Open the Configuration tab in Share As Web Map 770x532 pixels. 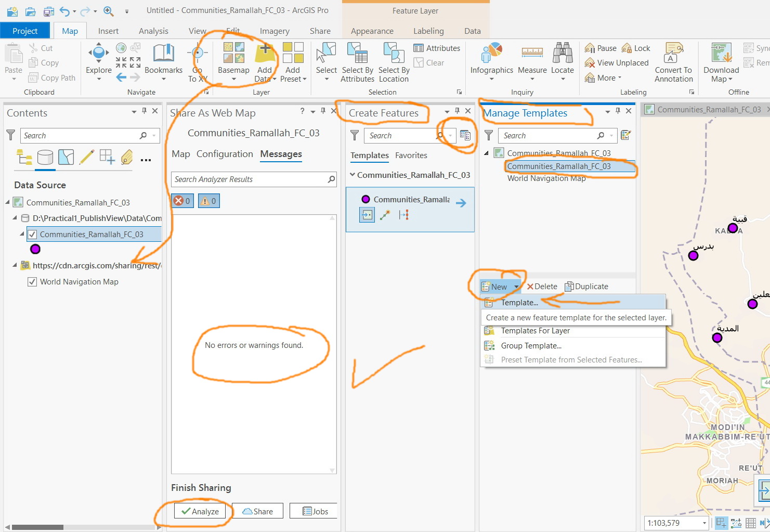click(225, 154)
